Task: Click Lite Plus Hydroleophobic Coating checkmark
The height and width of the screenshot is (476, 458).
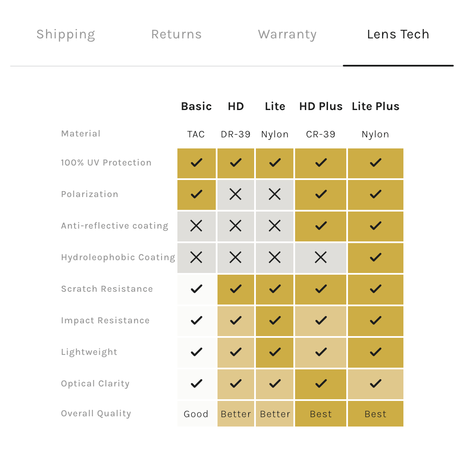Action: 375,258
